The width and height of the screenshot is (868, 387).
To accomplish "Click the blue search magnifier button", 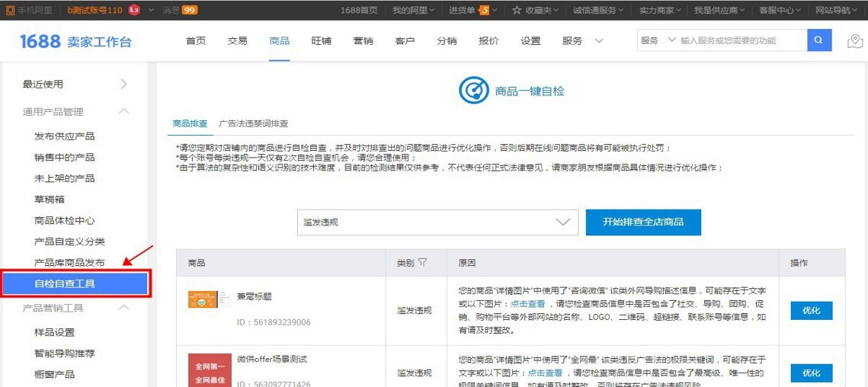I will 819,40.
